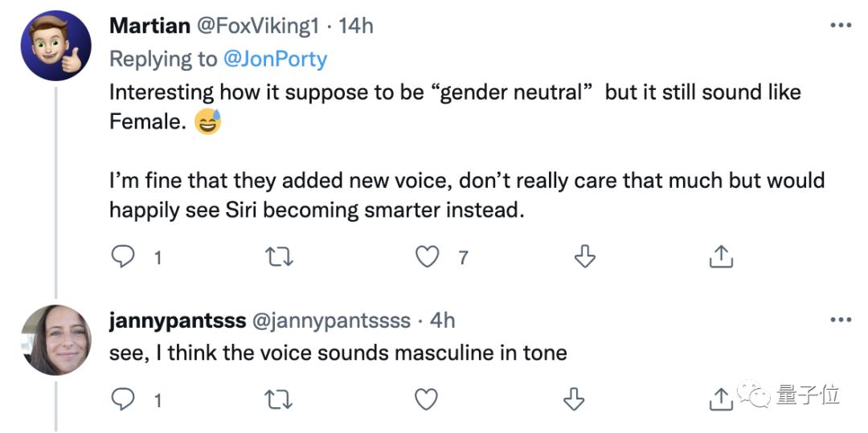Open the jannypantsss display name
Screen dimensions: 868x433
click(x=178, y=321)
